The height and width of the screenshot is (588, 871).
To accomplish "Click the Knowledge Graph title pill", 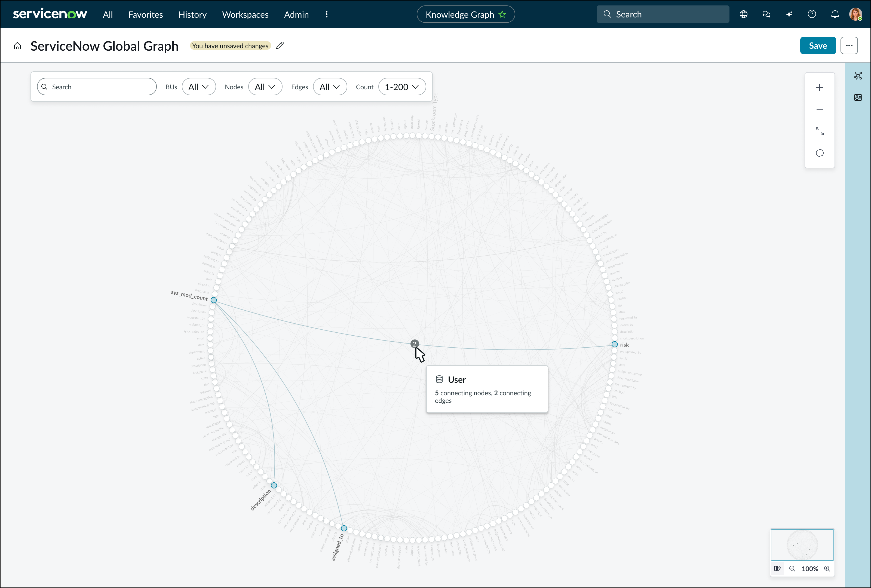I will [x=465, y=14].
